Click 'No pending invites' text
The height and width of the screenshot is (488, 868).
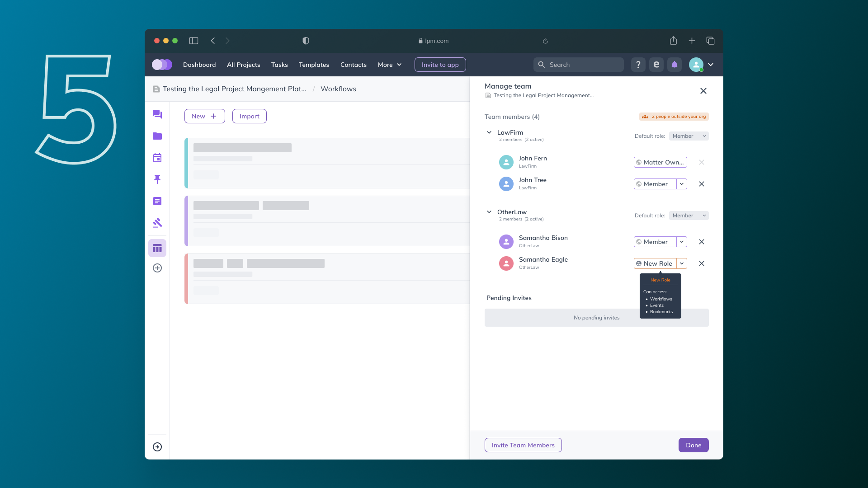click(596, 318)
